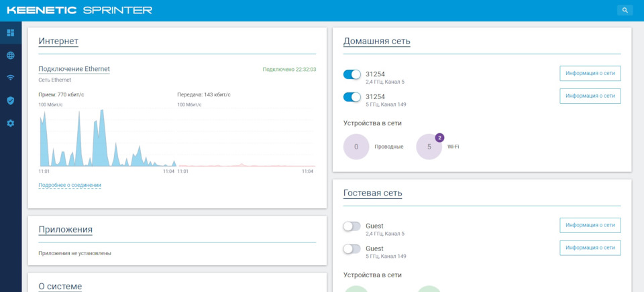Click the Проводные label
Screen dimensions: 644x292
pos(388,147)
